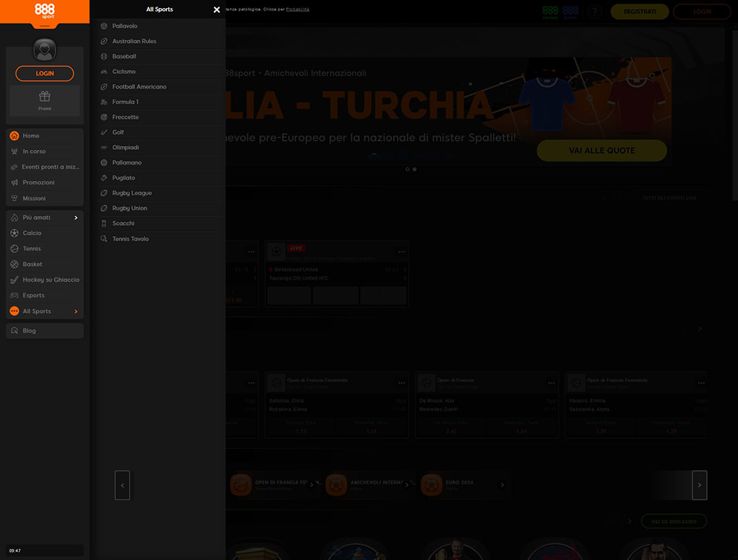The width and height of the screenshot is (738, 560).
Task: Click the Esports gamepad icon
Action: [x=14, y=295]
